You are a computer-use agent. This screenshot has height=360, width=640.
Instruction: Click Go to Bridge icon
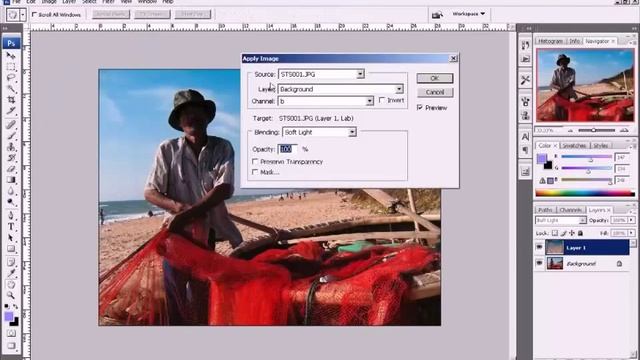pyautogui.click(x=437, y=15)
